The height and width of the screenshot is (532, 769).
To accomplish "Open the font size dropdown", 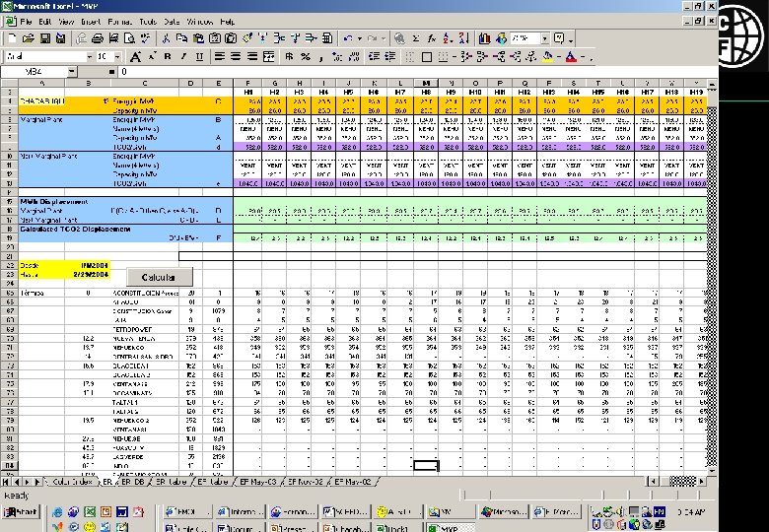I will click(x=117, y=56).
